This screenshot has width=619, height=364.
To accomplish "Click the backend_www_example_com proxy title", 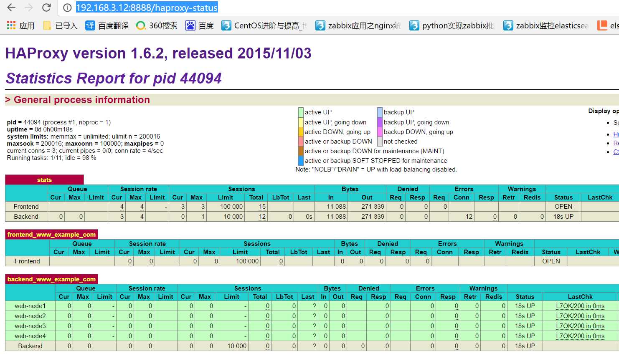I will coord(51,279).
